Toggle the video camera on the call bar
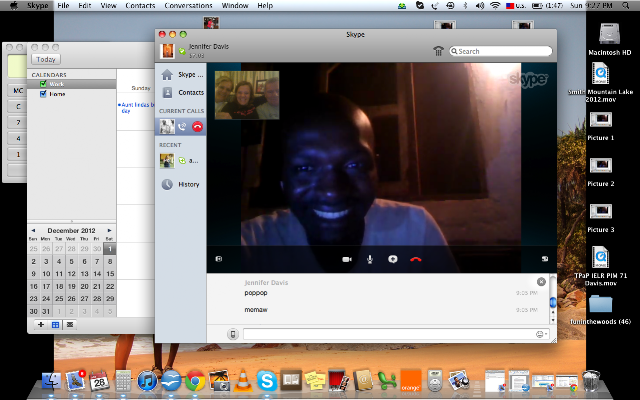 click(347, 259)
